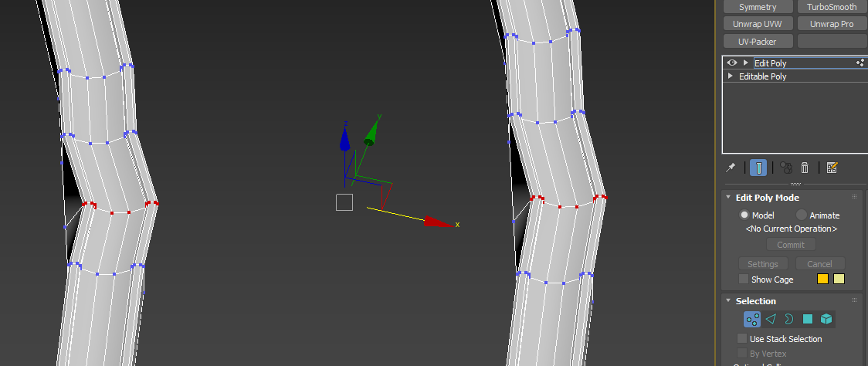
Task: Enable the Show Cage checkbox
Action: tap(744, 279)
